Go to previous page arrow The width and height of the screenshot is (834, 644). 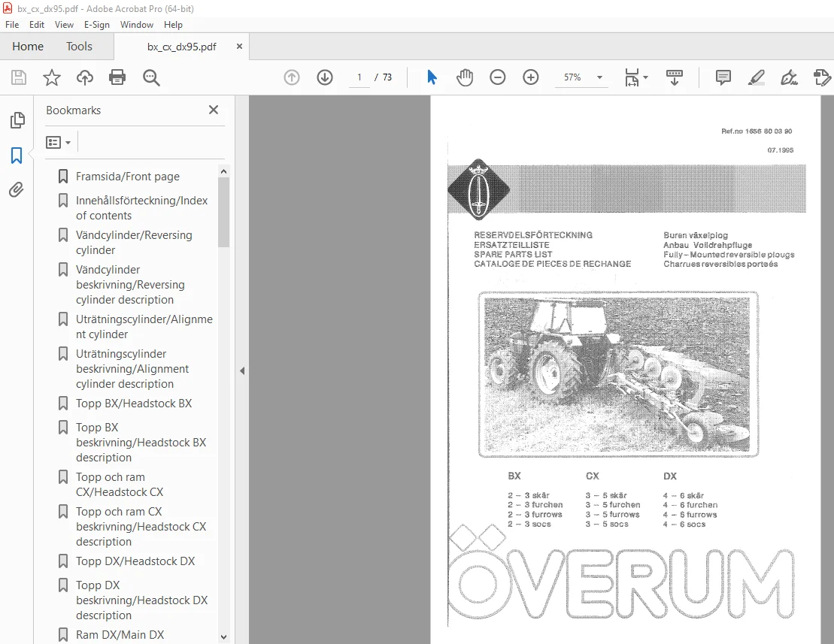click(292, 77)
